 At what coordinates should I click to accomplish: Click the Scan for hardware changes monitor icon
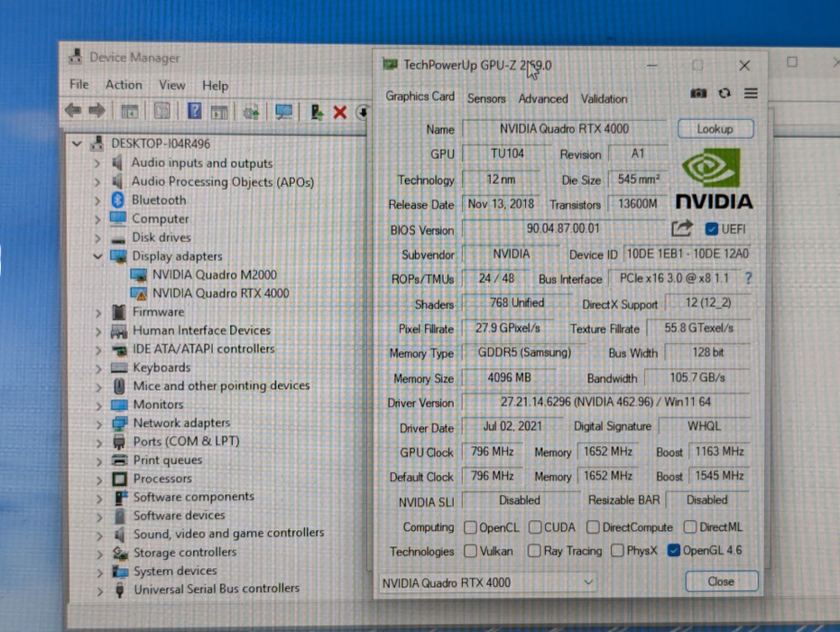pyautogui.click(x=284, y=111)
